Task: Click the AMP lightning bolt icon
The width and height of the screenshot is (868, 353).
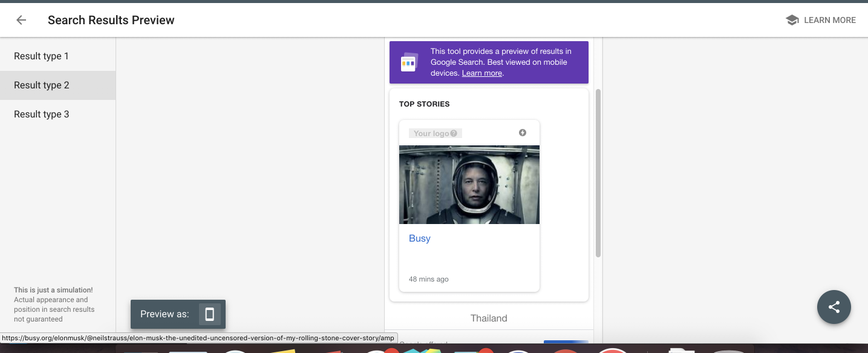Action: (x=523, y=133)
